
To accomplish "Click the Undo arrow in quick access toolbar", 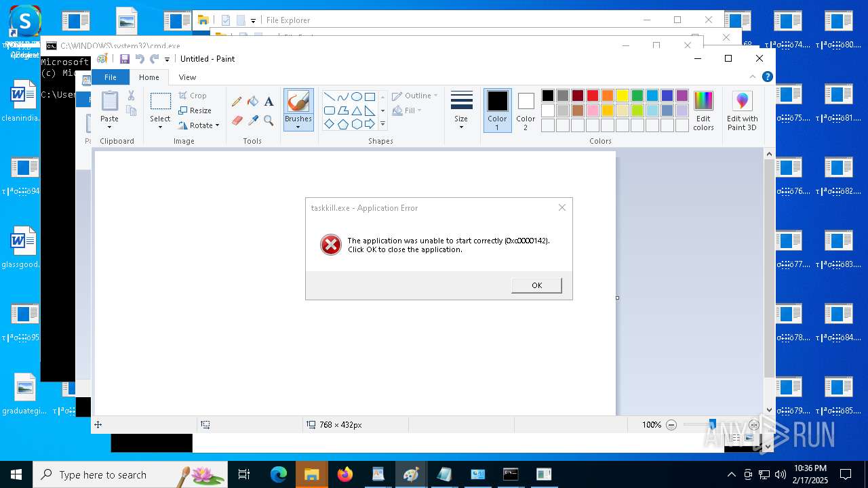I will tap(140, 59).
